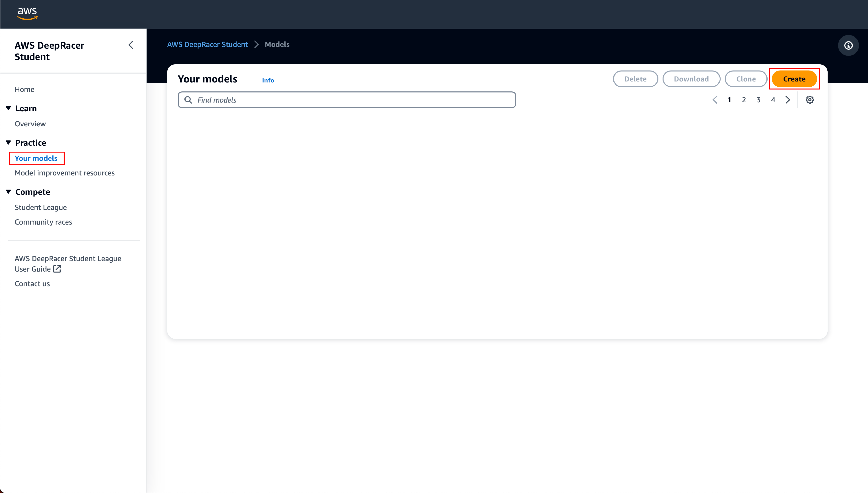Screen dimensions: 868x493
Task: Open Community races in the sidebar
Action: click(x=43, y=222)
